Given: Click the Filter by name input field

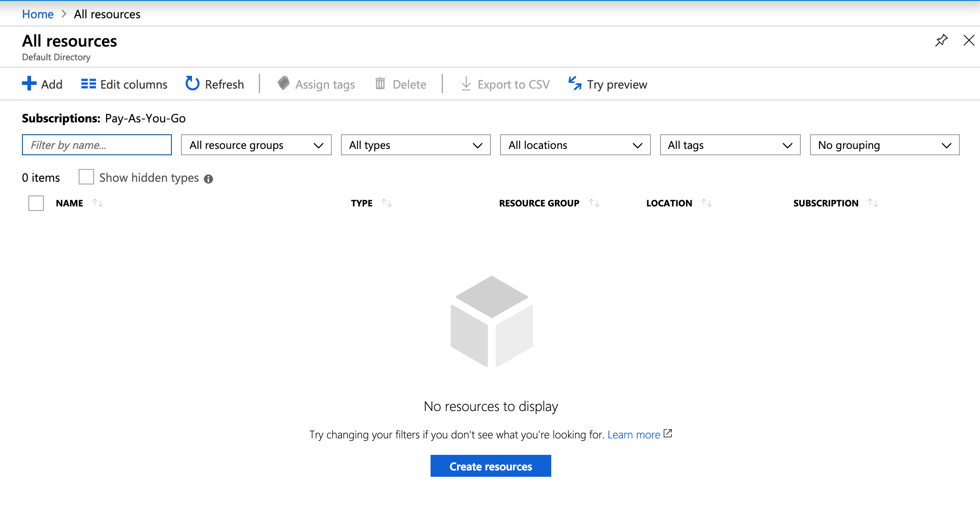Looking at the screenshot, I should 97,145.
